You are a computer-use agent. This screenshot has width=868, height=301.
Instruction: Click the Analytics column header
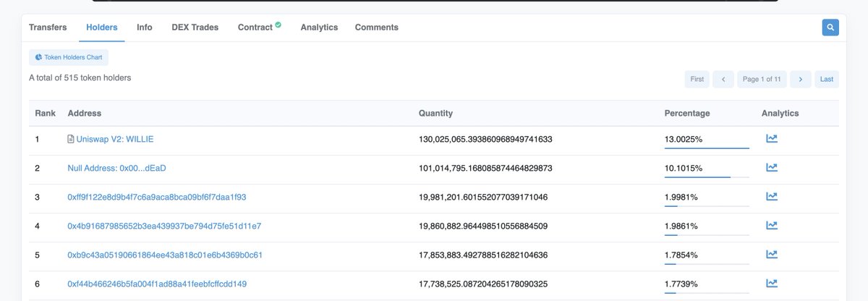coord(780,114)
